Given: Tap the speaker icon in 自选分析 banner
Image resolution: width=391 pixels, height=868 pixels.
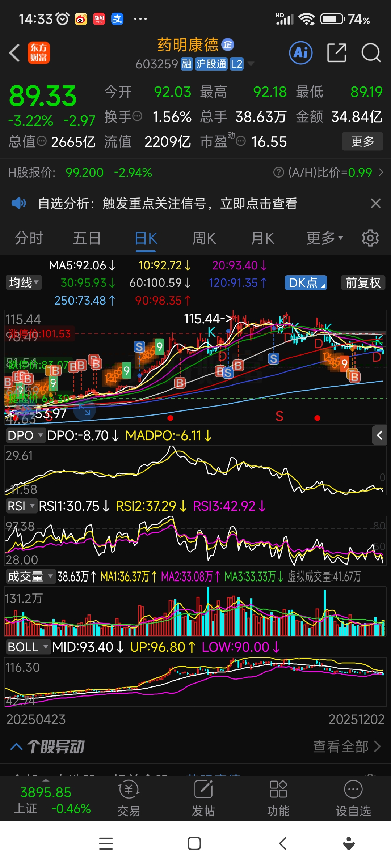Looking at the screenshot, I should 19,203.
